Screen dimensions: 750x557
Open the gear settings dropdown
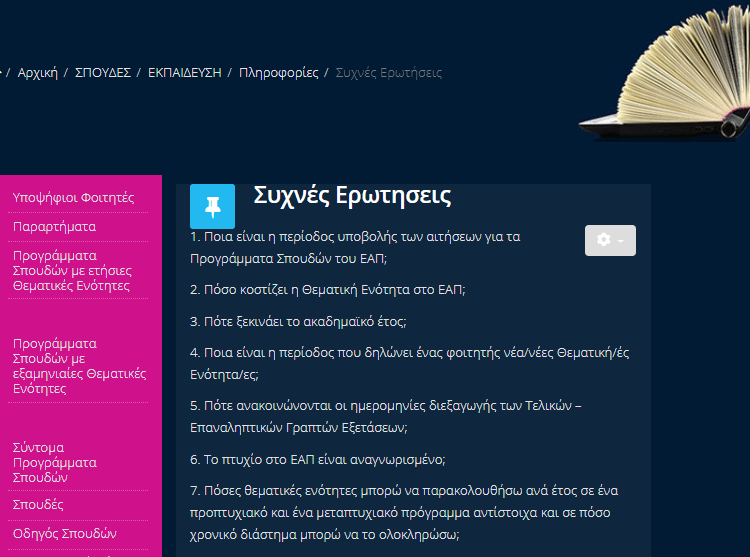pos(610,240)
